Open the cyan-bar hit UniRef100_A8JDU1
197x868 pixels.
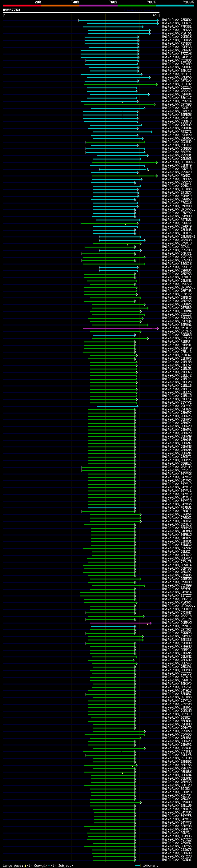(x=177, y=508)
